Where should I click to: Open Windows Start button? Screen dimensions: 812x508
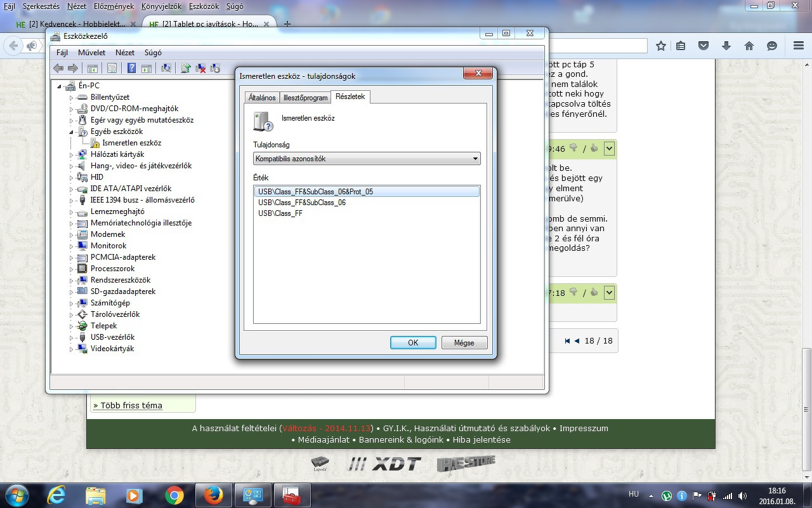tap(16, 495)
